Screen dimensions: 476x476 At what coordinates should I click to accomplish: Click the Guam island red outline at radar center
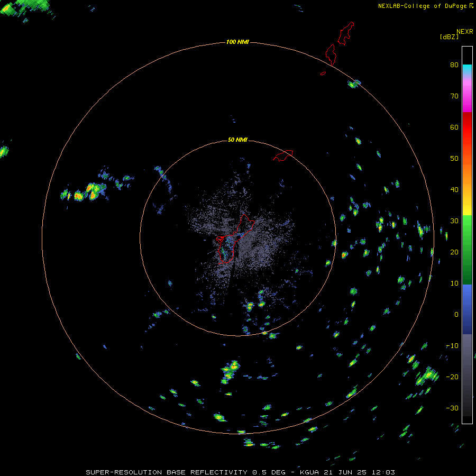pyautogui.click(x=235, y=239)
